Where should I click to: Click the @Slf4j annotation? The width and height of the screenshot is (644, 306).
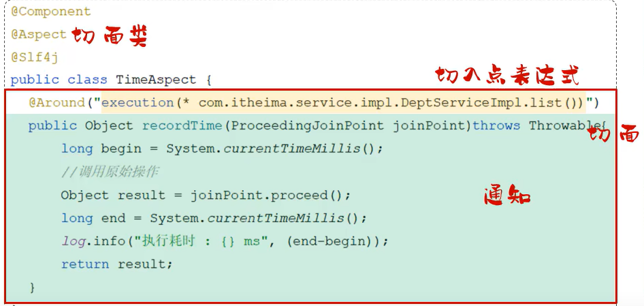[35, 57]
